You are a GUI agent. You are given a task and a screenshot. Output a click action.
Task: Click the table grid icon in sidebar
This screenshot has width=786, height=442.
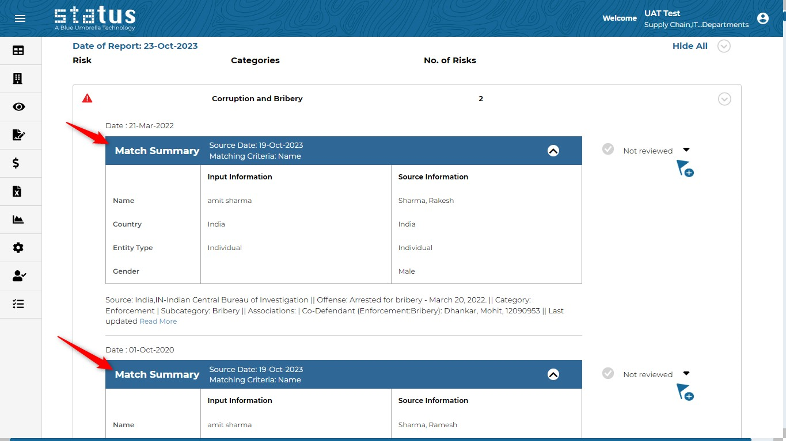[18, 50]
